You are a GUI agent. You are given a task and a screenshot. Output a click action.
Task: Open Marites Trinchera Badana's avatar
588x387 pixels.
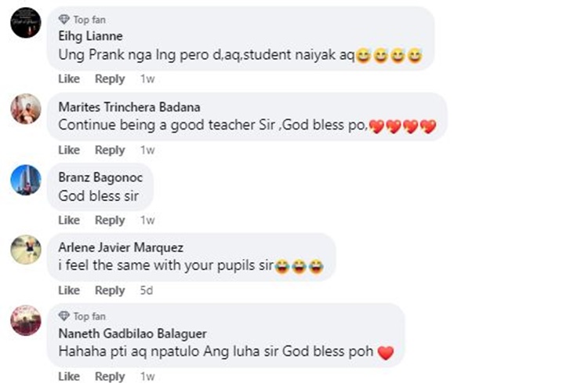coord(26,109)
